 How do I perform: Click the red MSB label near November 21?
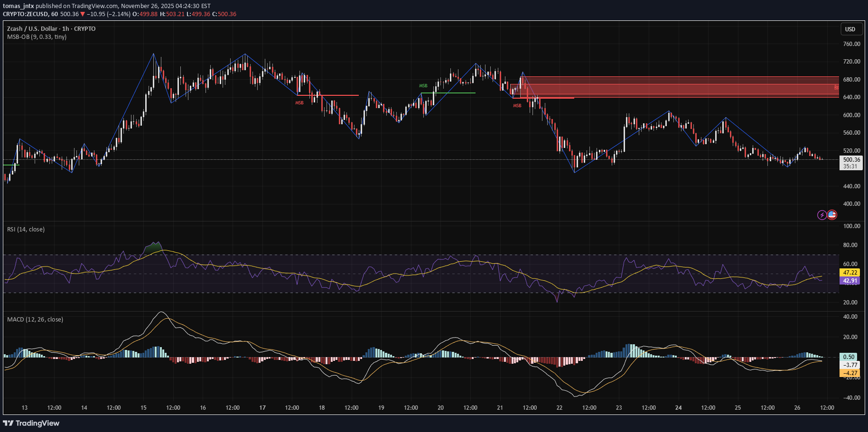tap(516, 105)
